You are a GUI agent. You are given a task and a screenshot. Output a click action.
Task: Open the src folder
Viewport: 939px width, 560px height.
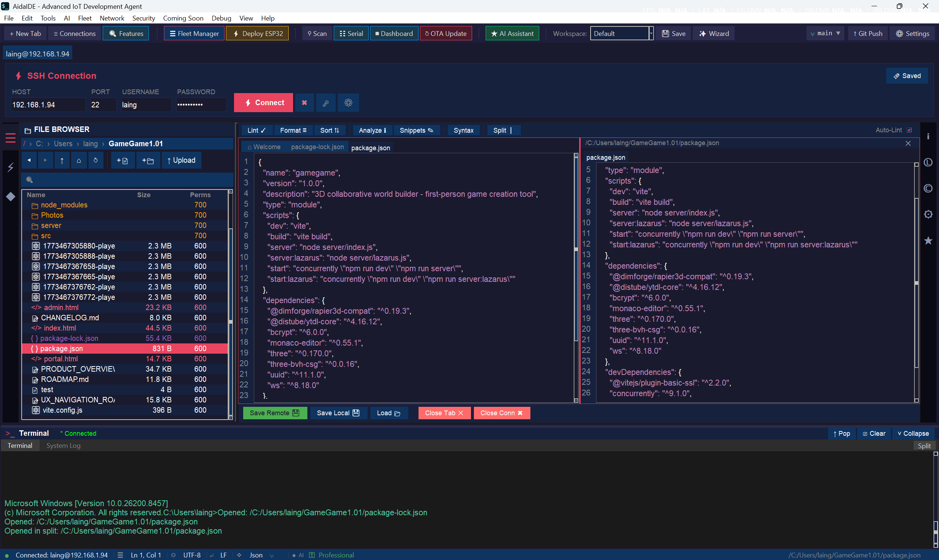point(125,236)
